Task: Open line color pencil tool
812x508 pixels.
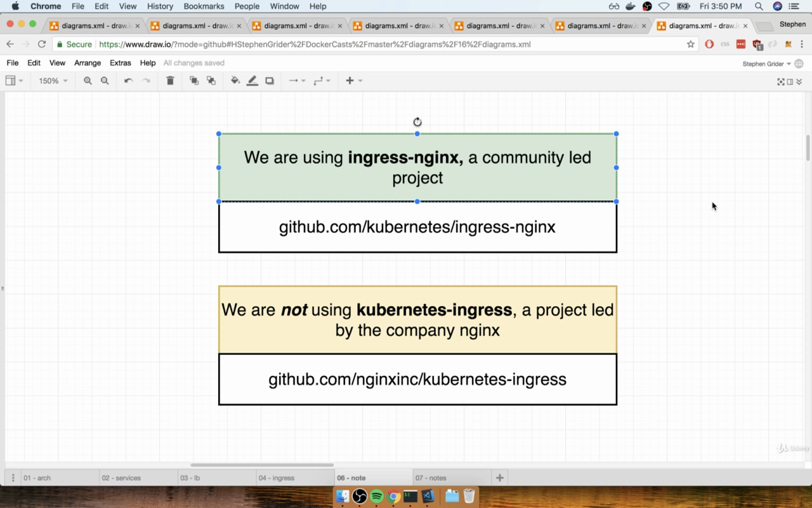Action: [252, 81]
